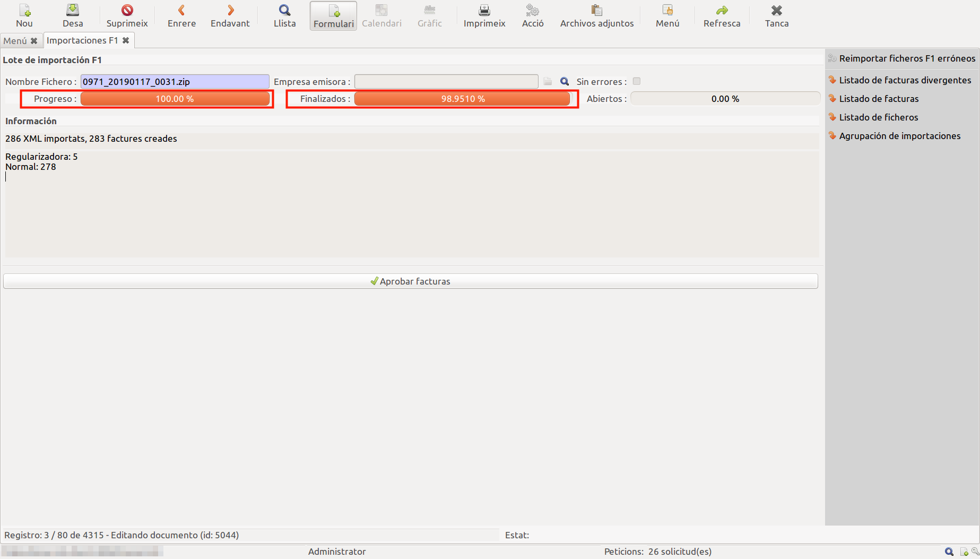This screenshot has height=559, width=980.
Task: Click the '286 XML importats' info line
Action: [91, 139]
